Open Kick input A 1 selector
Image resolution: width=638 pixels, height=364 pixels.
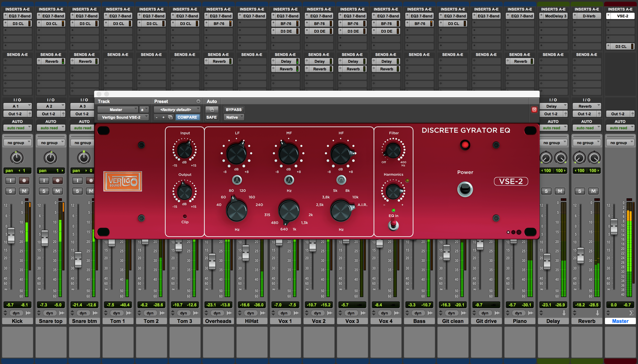(17, 106)
